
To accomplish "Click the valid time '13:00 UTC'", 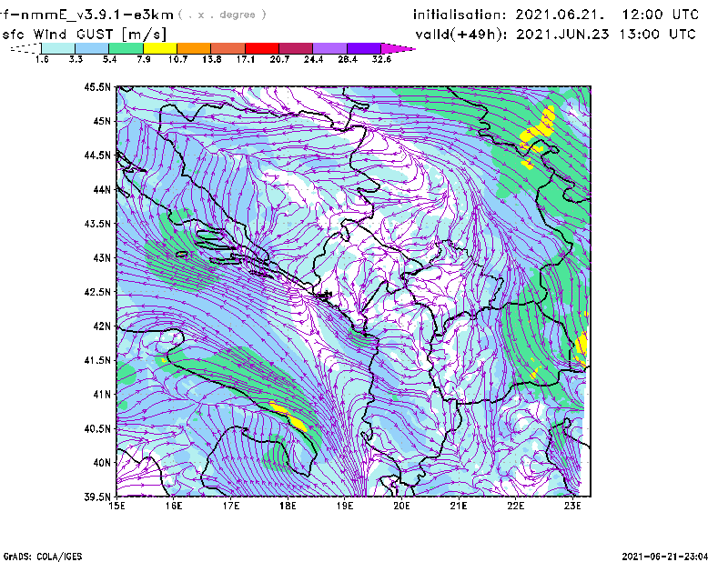I will [657, 35].
